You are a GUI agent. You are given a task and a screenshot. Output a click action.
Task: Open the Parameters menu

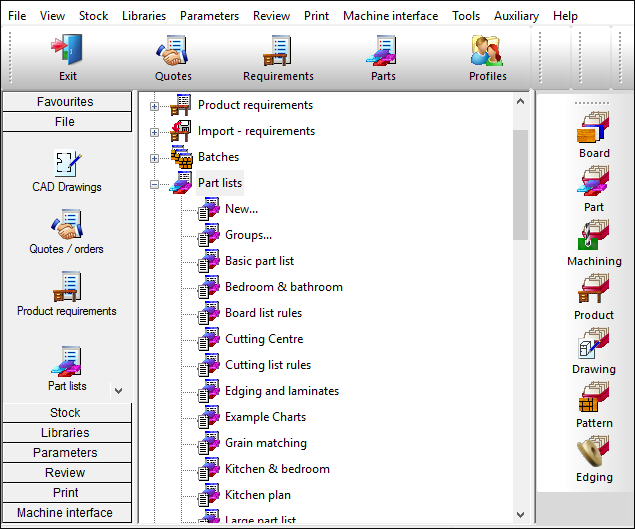click(x=209, y=16)
